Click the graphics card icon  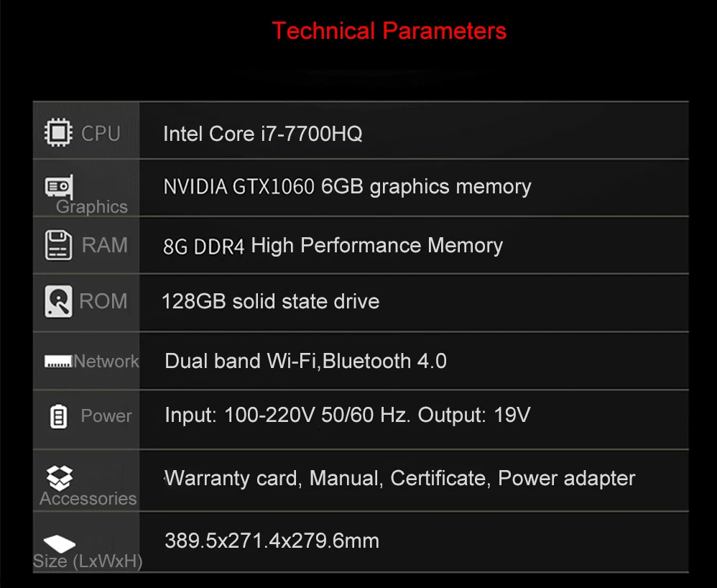click(x=59, y=186)
